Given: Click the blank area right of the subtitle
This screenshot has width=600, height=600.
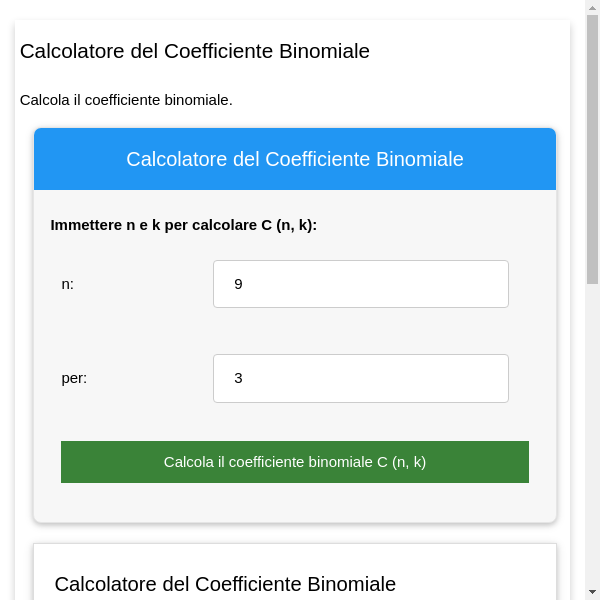Looking at the screenshot, I should click(x=400, y=100).
